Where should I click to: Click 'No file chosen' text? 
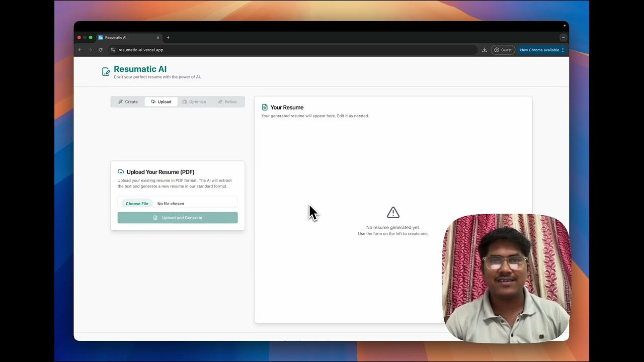(171, 204)
